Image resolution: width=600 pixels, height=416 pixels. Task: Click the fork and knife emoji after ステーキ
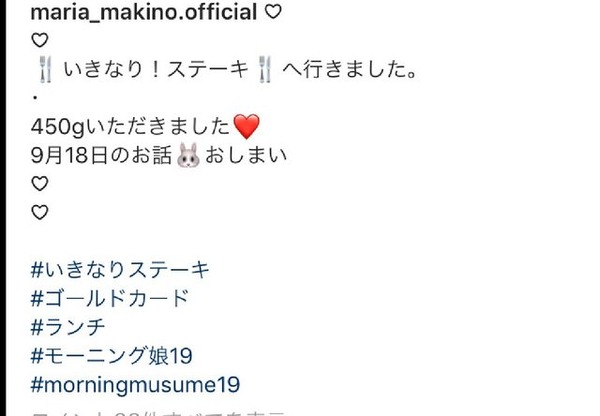click(265, 69)
